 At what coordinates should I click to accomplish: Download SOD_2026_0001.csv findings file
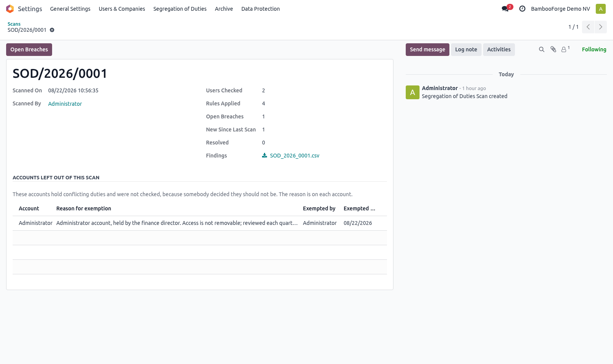[x=295, y=156]
